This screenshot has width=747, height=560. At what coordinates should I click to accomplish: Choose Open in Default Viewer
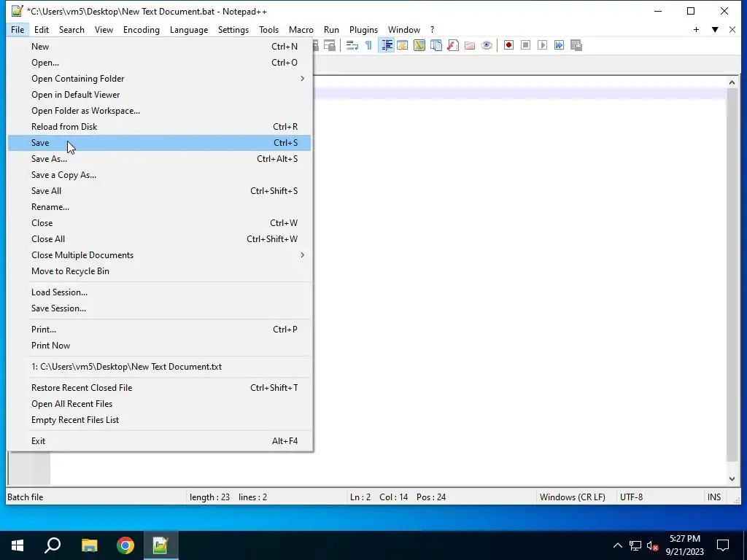click(159, 95)
